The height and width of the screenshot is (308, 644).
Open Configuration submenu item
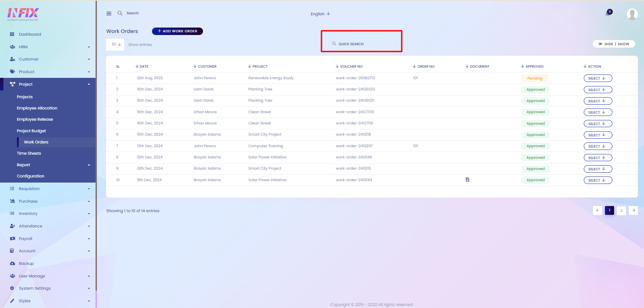coord(31,176)
